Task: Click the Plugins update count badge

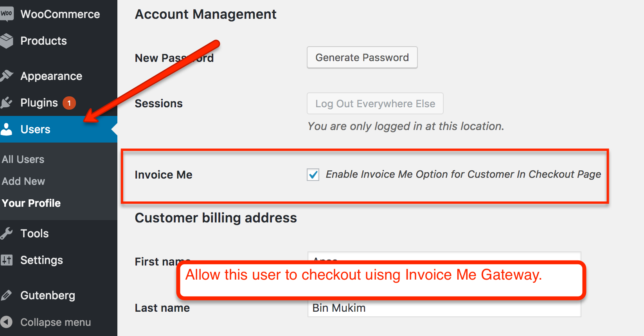Action: point(69,103)
